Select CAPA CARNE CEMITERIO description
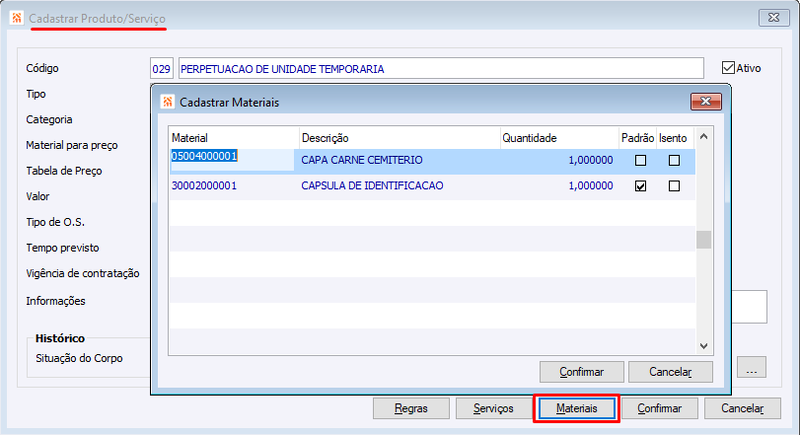This screenshot has width=800, height=435. (x=362, y=161)
